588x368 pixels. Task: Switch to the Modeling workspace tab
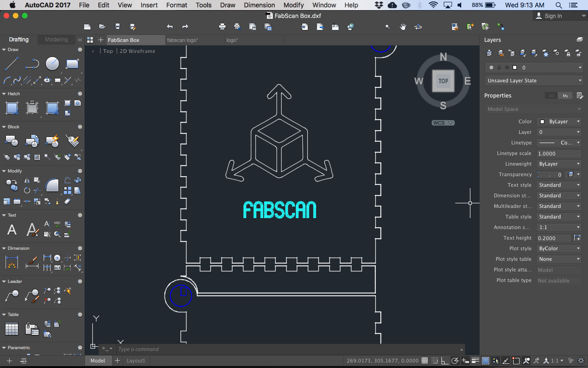click(57, 40)
